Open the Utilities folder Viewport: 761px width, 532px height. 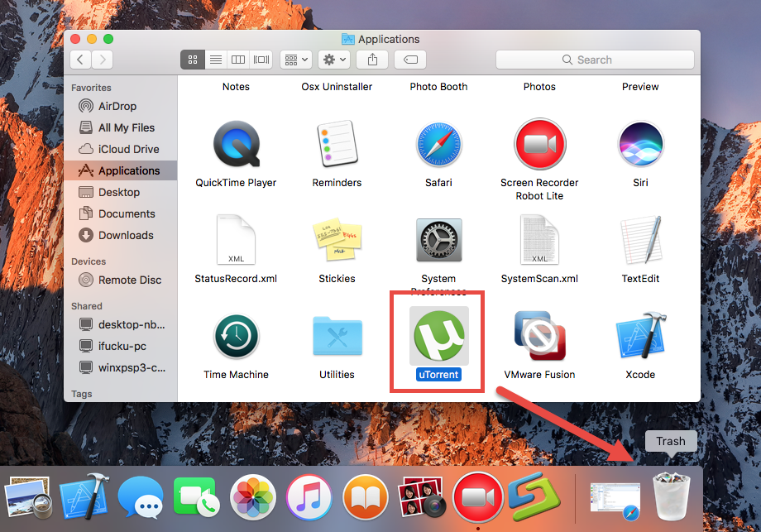coord(337,337)
